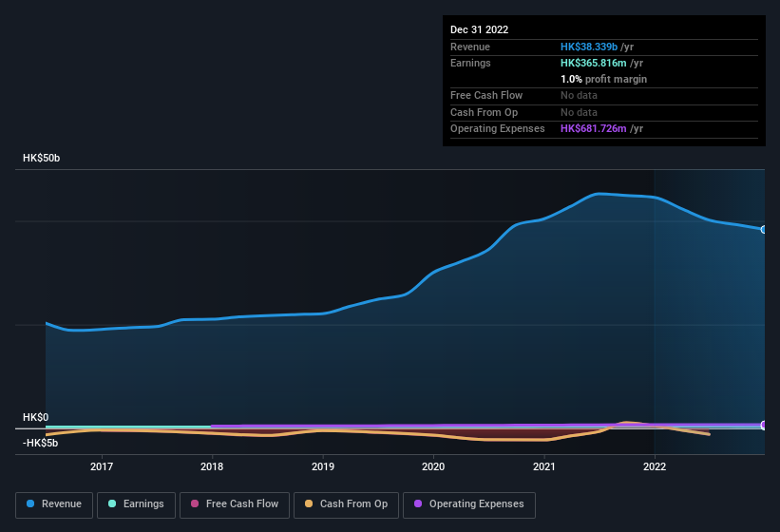
Task: Click the 2022 x-axis label
Action: click(655, 466)
